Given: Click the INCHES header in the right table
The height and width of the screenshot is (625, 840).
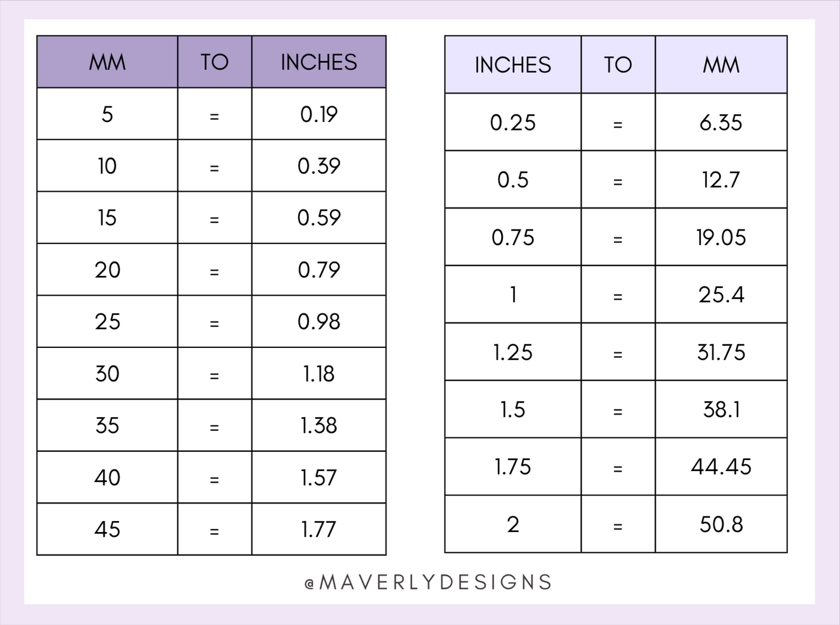Looking at the screenshot, I should point(513,64).
